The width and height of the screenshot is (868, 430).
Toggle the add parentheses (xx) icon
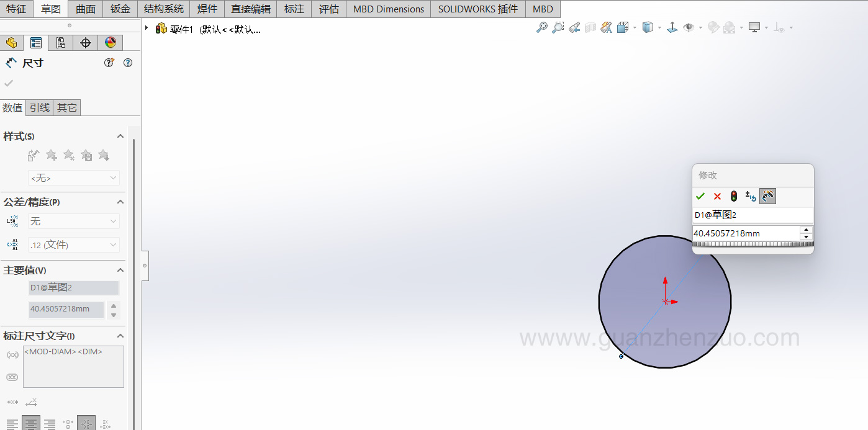(12, 355)
